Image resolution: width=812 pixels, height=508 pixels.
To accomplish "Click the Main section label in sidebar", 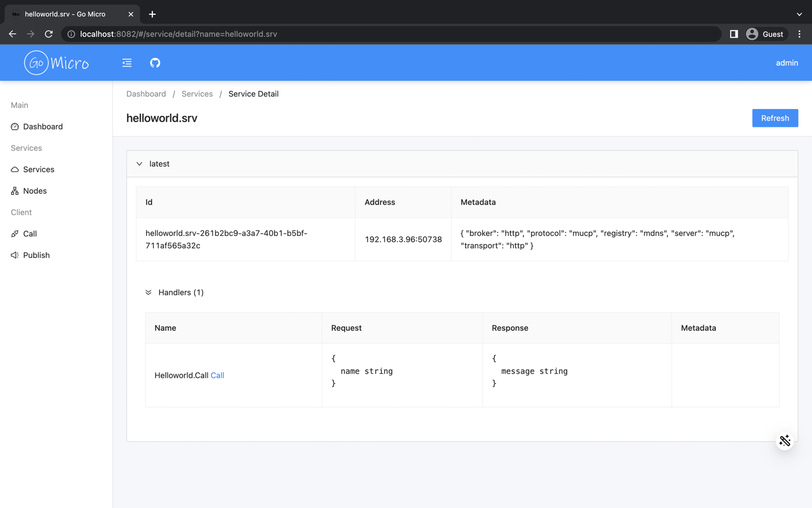I will [x=19, y=105].
